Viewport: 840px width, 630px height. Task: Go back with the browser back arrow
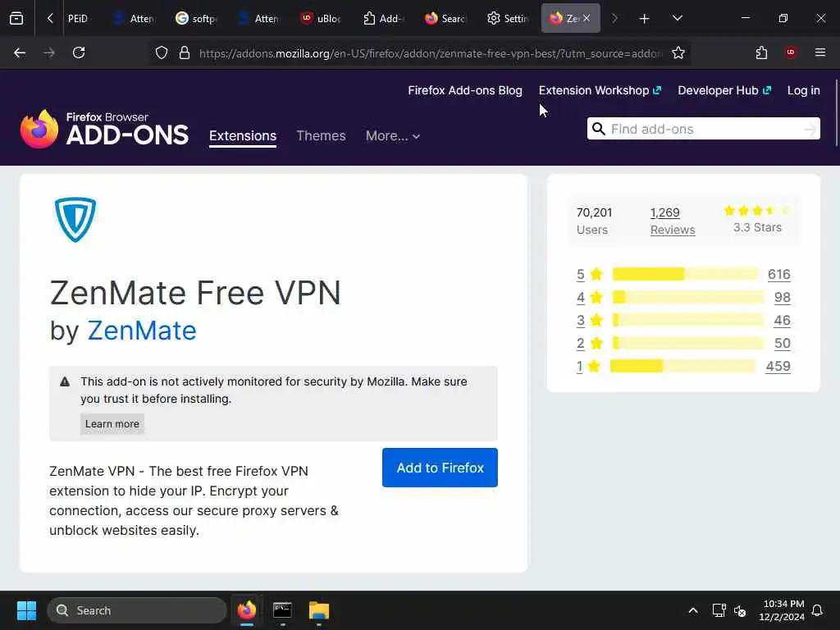point(20,52)
